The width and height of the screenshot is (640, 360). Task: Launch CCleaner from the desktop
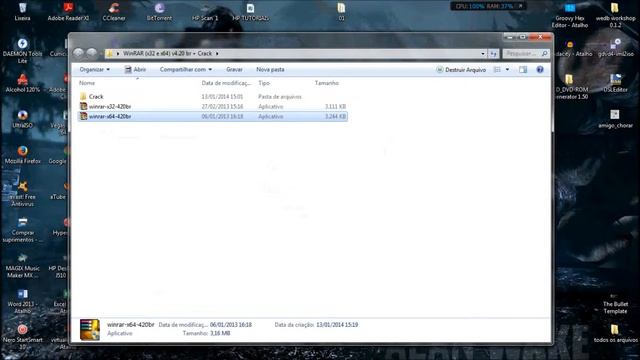point(114,11)
